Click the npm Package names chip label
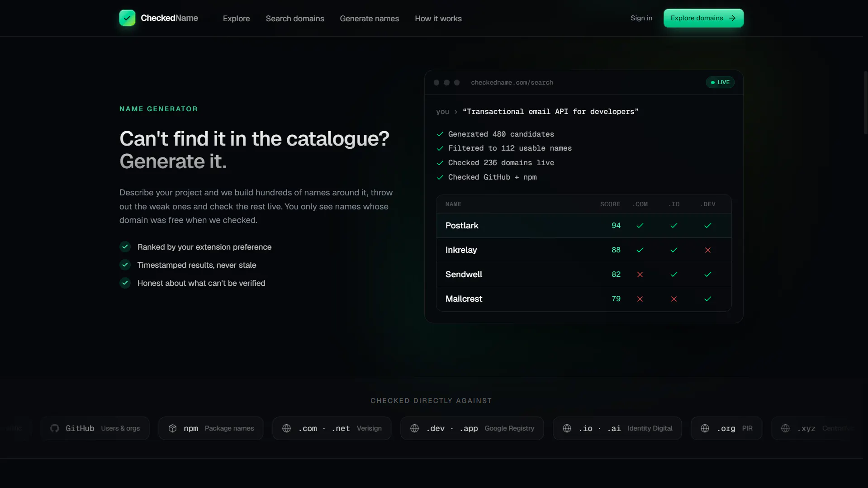The width and height of the screenshot is (868, 488). [x=218, y=428]
